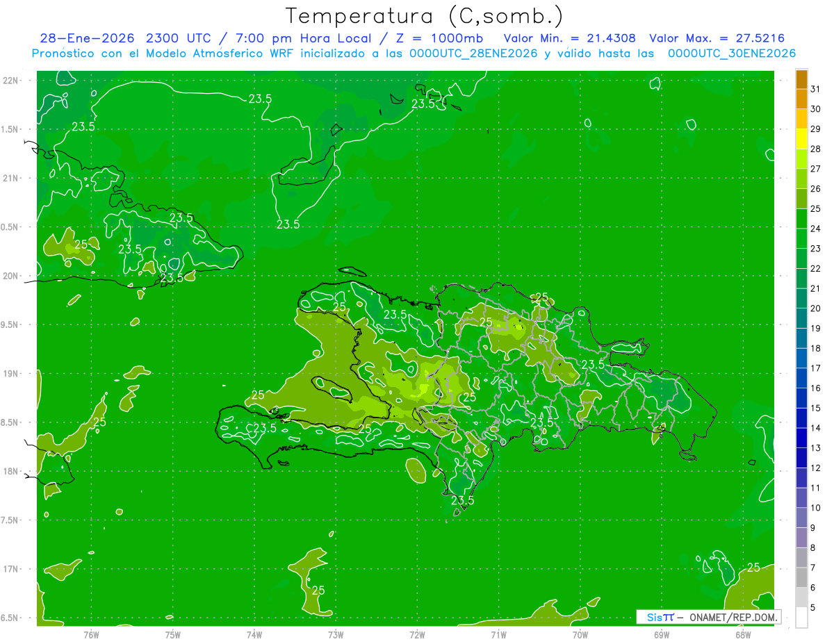Click the '18N' latitude axis label
Image resolution: width=834 pixels, height=644 pixels.
11,471
